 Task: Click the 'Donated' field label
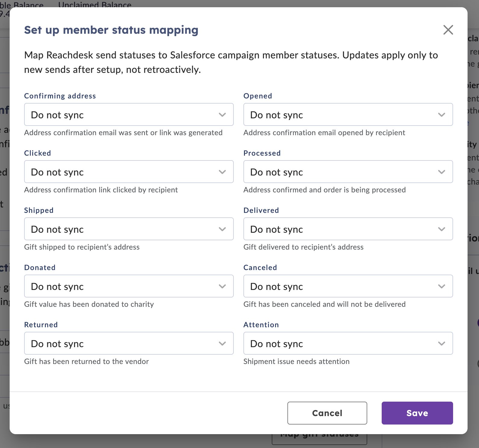(40, 267)
